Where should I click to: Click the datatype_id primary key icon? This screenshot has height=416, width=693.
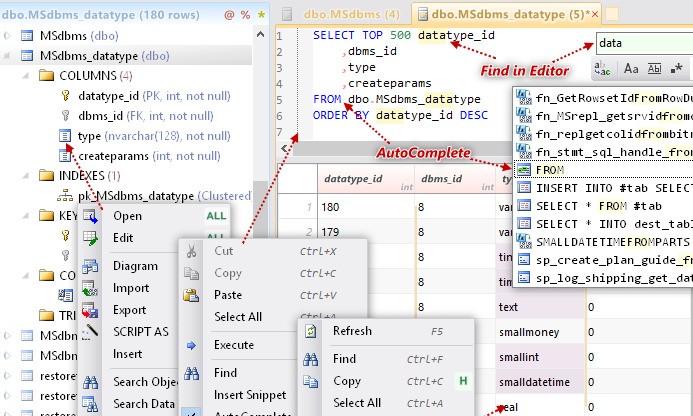coord(66,95)
